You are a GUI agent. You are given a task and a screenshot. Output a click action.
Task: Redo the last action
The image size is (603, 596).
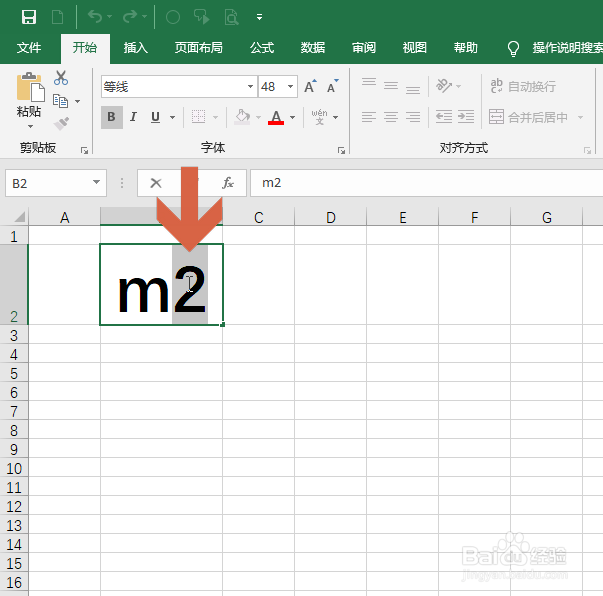tap(130, 17)
